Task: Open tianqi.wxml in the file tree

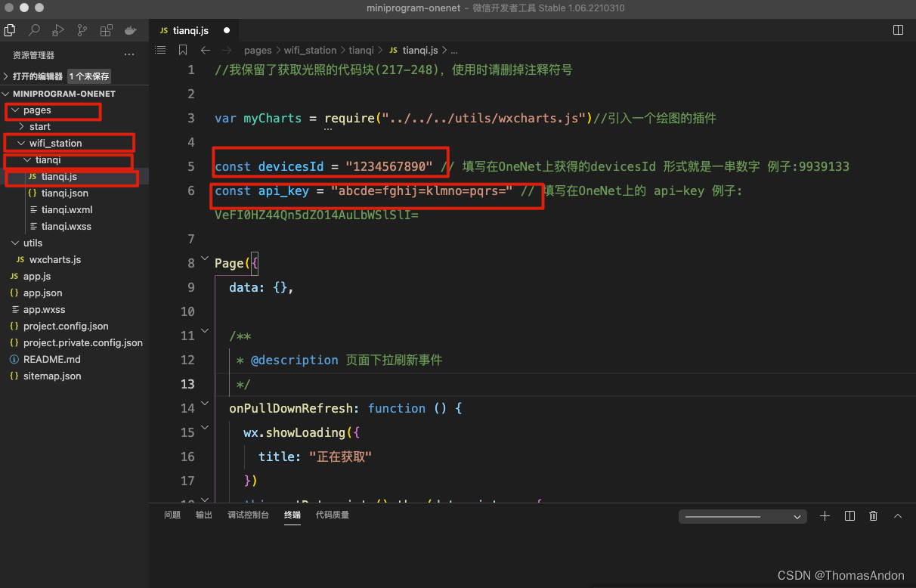Action: point(67,210)
